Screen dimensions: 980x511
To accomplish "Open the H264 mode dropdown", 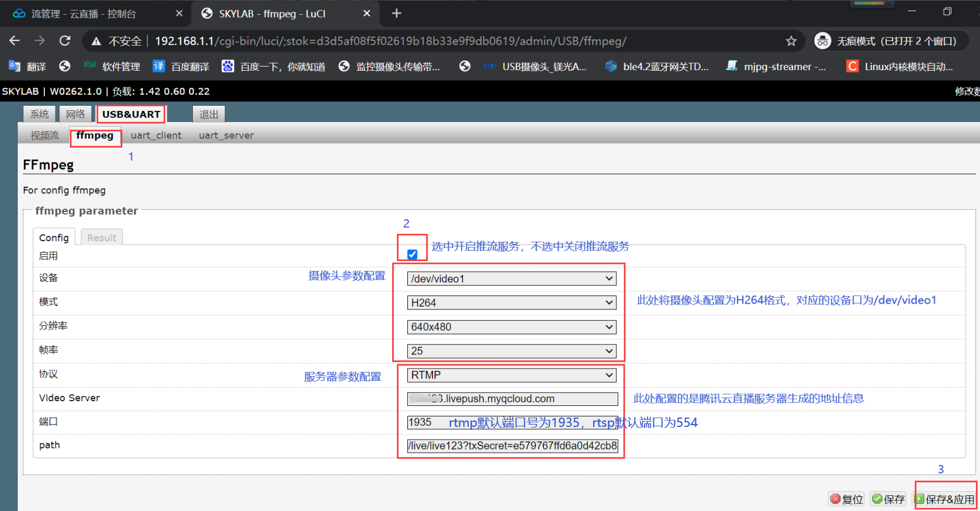I will click(511, 303).
